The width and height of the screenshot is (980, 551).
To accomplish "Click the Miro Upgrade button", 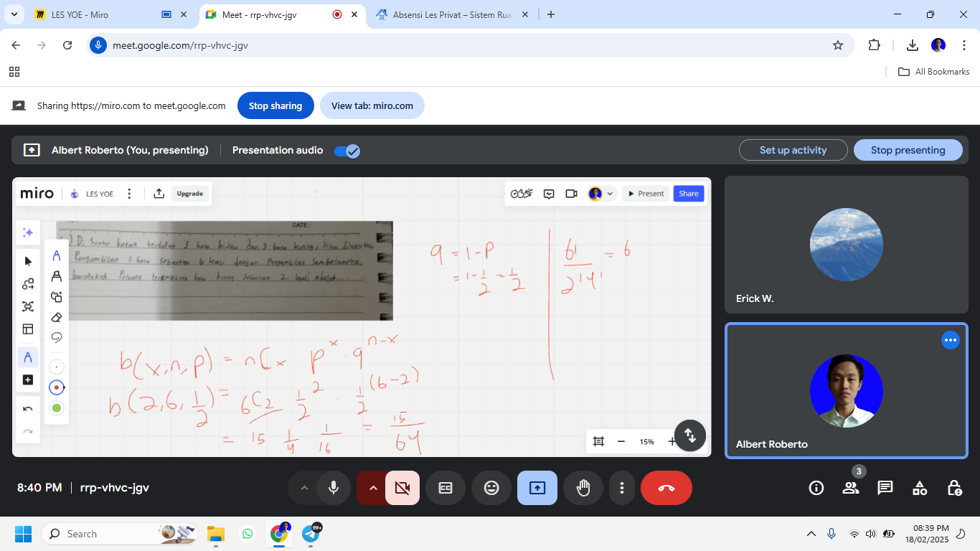I will (x=189, y=194).
